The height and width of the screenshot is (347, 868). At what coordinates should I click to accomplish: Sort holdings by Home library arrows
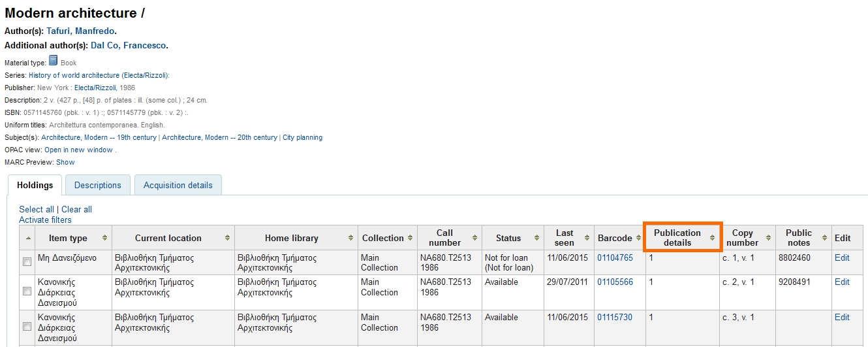351,239
